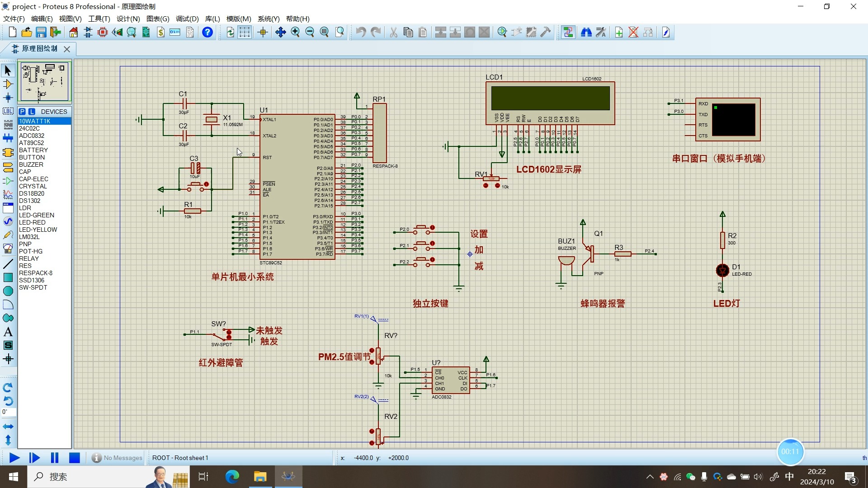Screen dimensions: 868x488
Task: Toggle the Wire Autorouter toolbar button
Action: (568, 32)
